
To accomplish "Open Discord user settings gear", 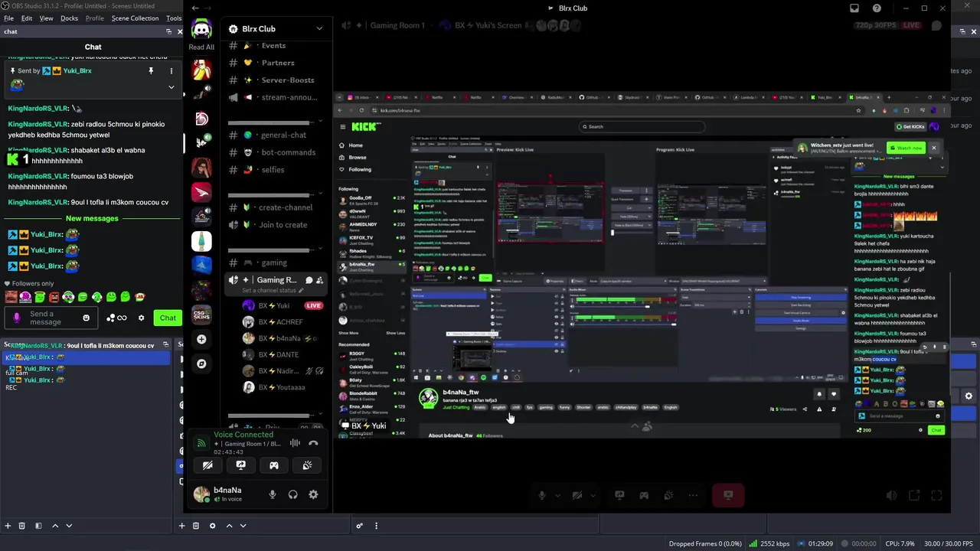I will coord(313,494).
